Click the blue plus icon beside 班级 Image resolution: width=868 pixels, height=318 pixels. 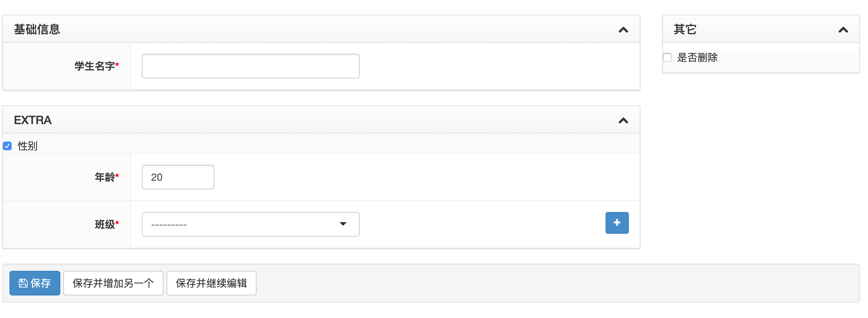(x=616, y=223)
